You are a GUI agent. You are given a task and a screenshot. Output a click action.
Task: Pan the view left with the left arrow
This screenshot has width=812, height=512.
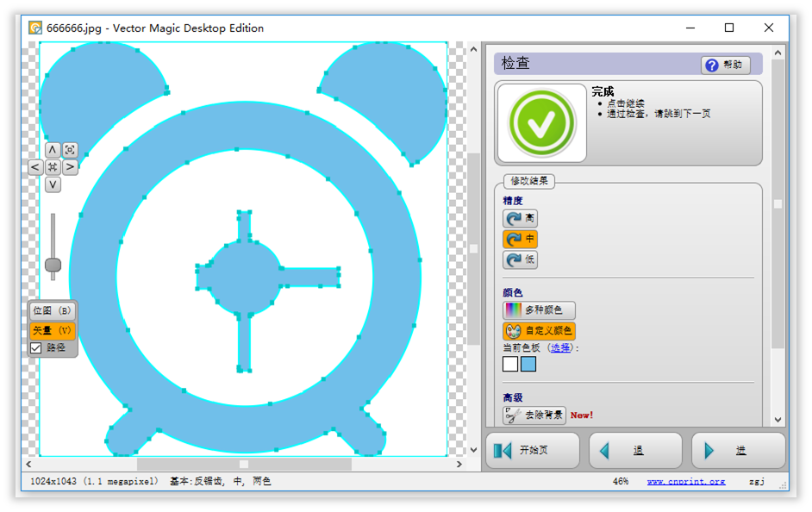pyautogui.click(x=35, y=167)
